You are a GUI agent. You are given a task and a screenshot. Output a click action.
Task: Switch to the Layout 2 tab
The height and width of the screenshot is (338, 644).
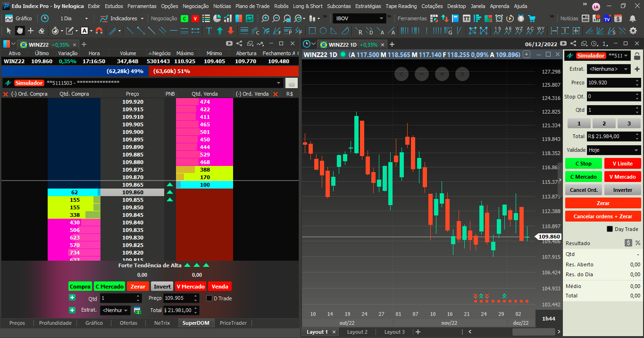coord(357,332)
